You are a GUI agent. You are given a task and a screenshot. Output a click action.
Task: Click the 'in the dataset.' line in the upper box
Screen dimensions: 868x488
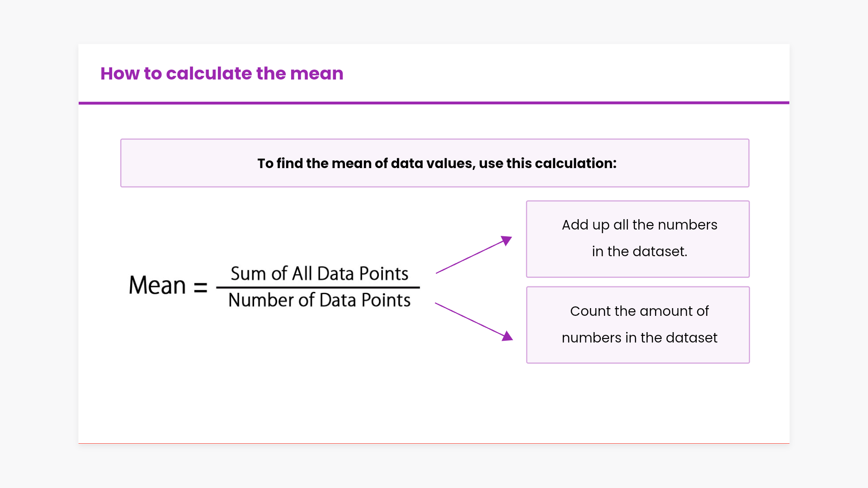coord(639,251)
